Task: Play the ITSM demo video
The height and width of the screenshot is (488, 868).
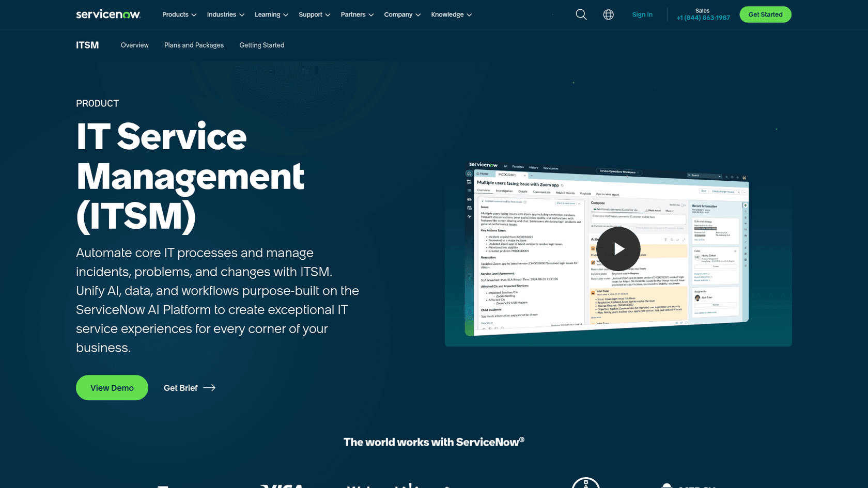Action: tap(618, 249)
